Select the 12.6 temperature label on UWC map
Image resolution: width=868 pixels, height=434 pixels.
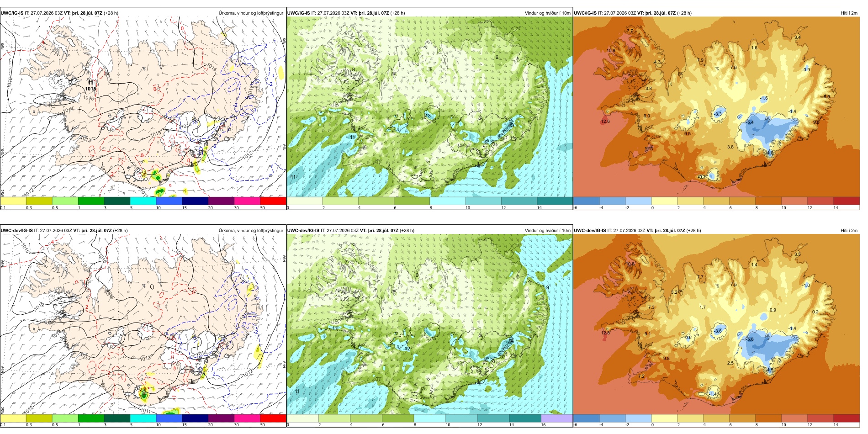pyautogui.click(x=605, y=122)
